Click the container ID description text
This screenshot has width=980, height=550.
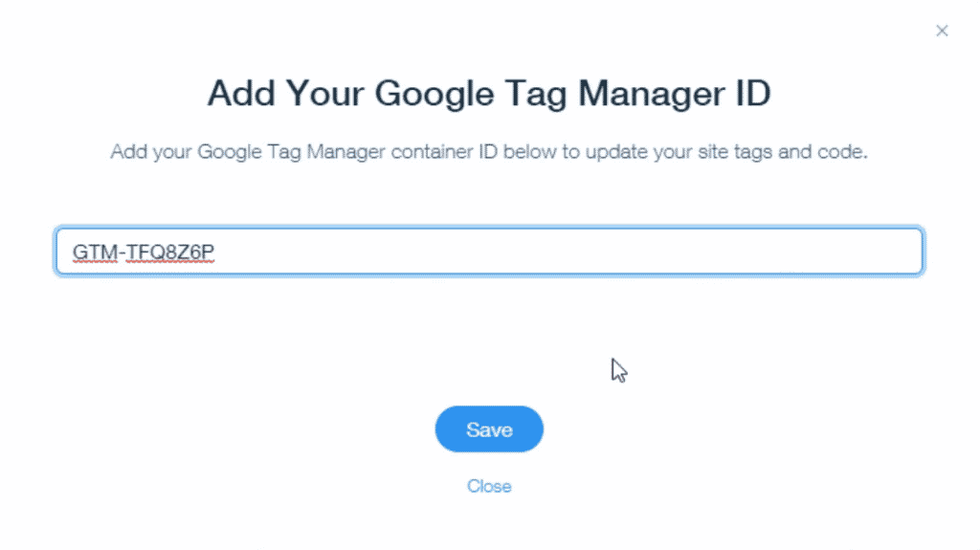489,152
